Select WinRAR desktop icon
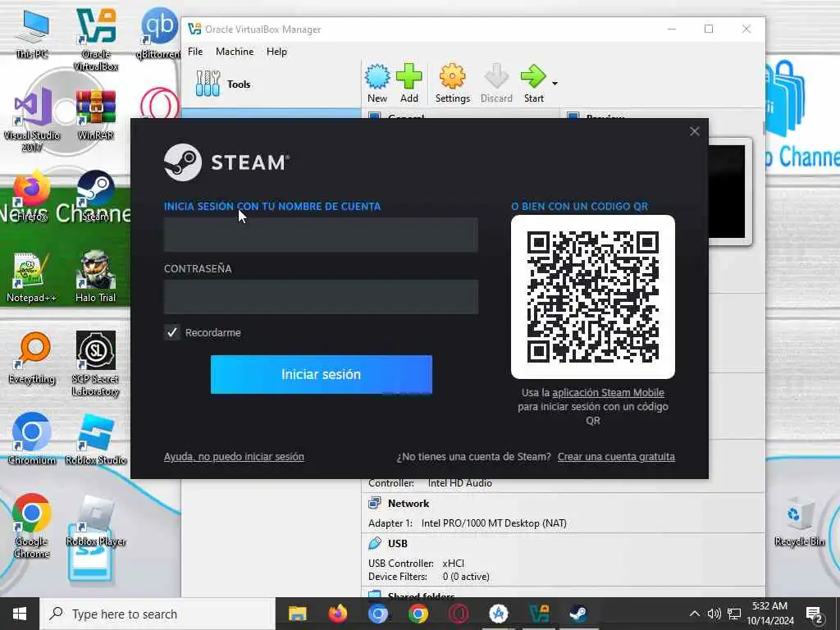 pyautogui.click(x=96, y=114)
